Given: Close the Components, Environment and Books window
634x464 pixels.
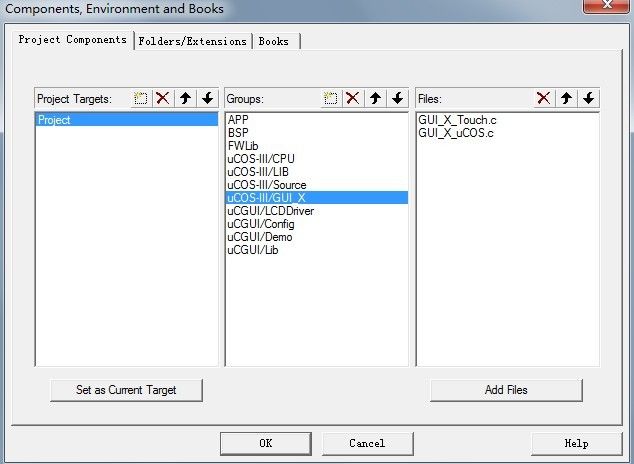Looking at the screenshot, I should 607,5.
